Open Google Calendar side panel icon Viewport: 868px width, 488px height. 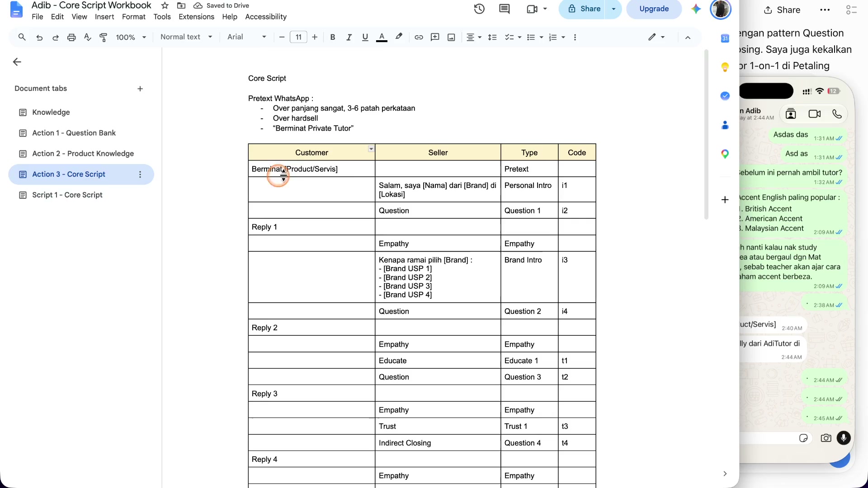(725, 38)
